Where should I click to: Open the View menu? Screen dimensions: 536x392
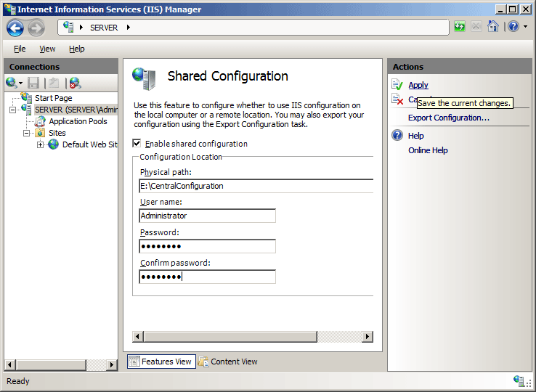point(47,49)
